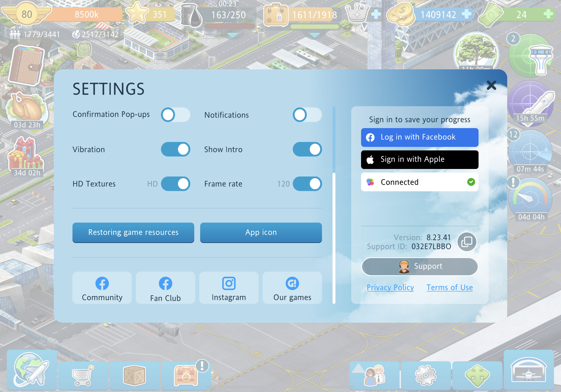The width and height of the screenshot is (561, 392).
Task: Open the gauge with paper plane
Action: click(530, 199)
